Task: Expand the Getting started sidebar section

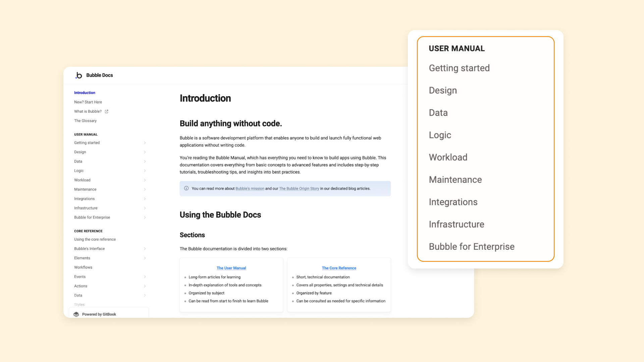Action: (x=145, y=142)
